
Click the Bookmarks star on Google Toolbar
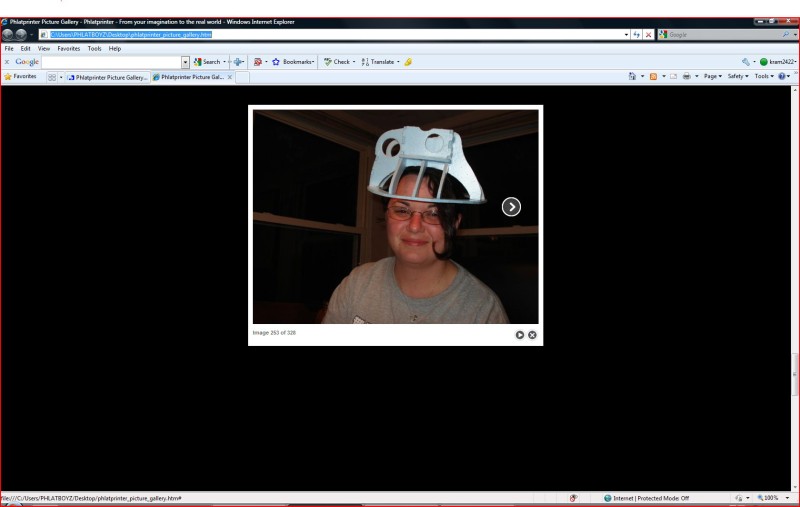tap(275, 62)
